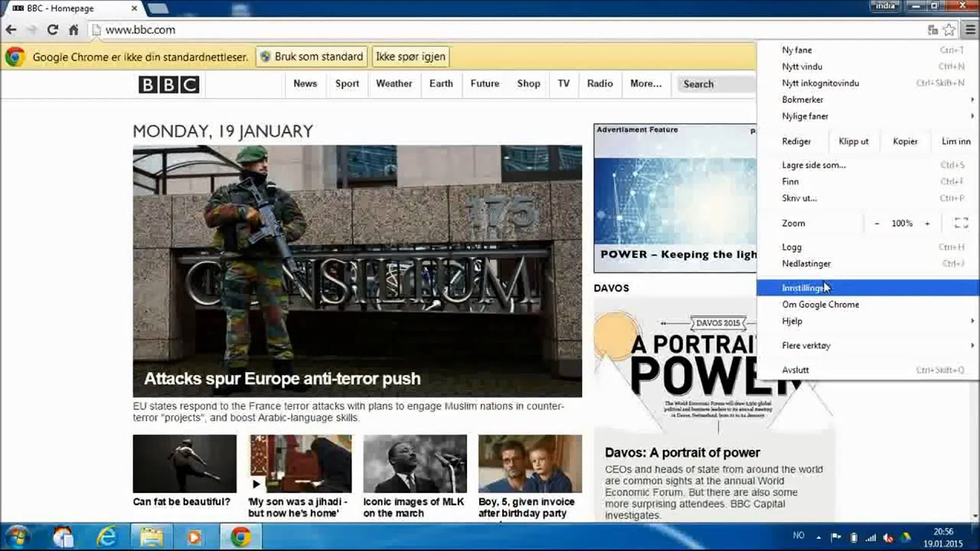This screenshot has width=980, height=551.
Task: Click the translate page icon in address bar
Action: [x=933, y=30]
